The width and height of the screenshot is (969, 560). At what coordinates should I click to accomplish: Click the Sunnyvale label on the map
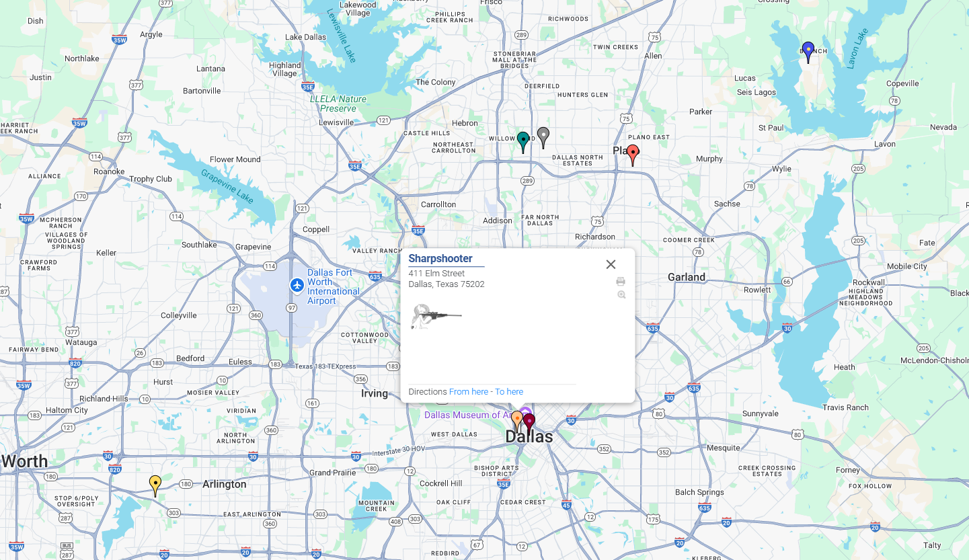point(760,413)
